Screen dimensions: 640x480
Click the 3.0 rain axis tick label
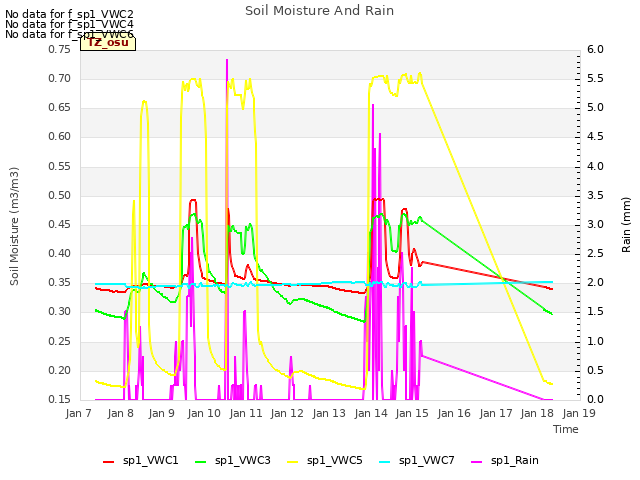click(x=596, y=224)
